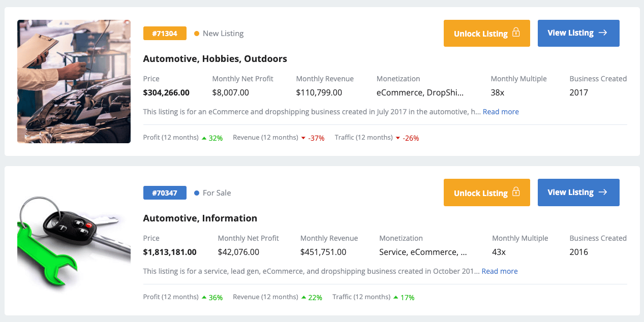644x322 pixels.
Task: Expand Read more on the automotive hobbies listing
Action: 501,112
